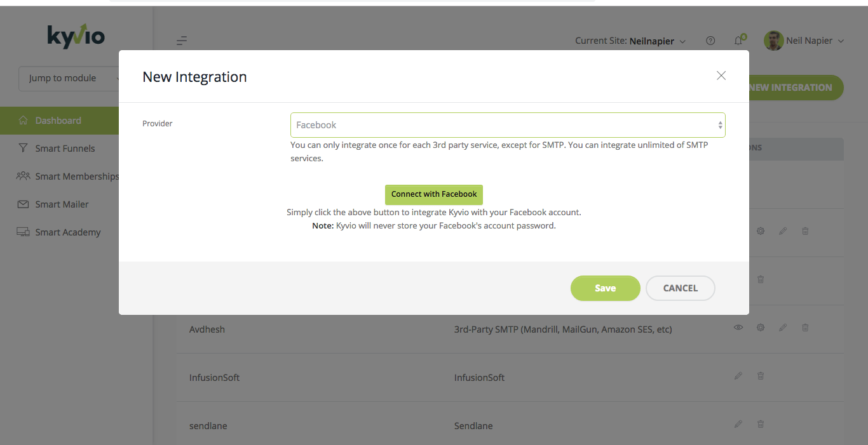Image resolution: width=868 pixels, height=445 pixels.
Task: Click the Kyvio logo
Action: 76,36
